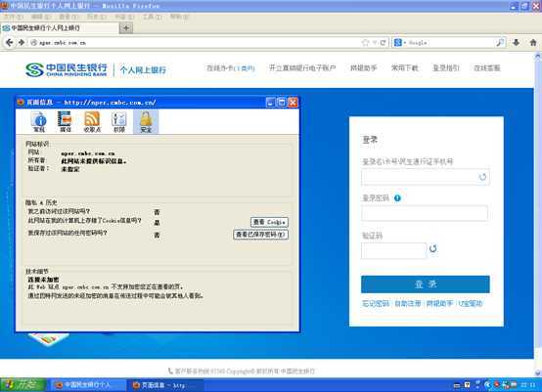Open the 登录指引 nav link
542x392 pixels.
point(446,68)
